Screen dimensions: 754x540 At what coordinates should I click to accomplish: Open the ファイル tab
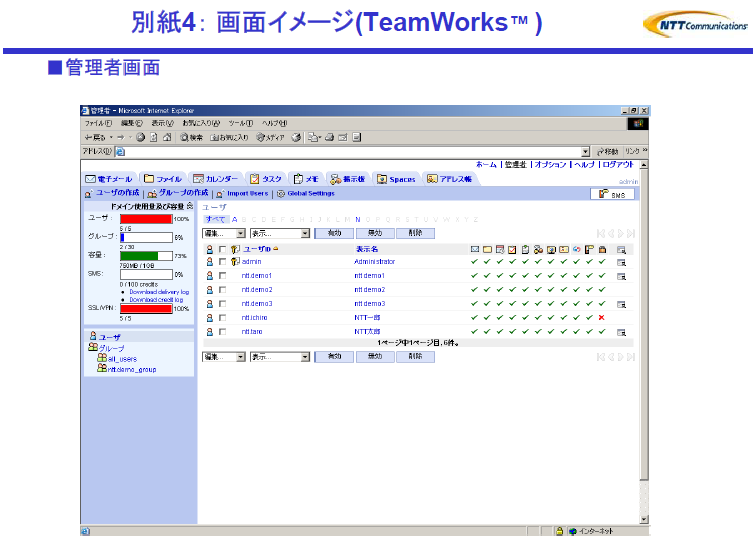tap(163, 179)
